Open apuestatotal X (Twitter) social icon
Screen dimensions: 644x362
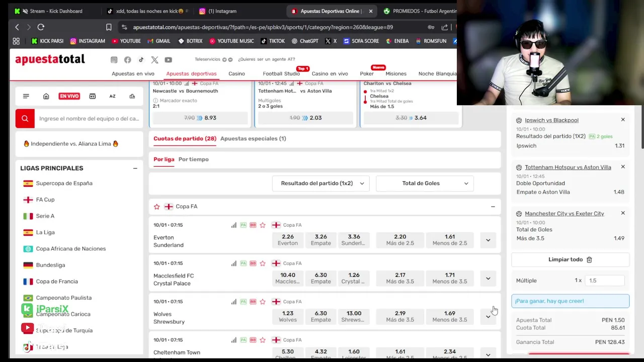154,60
